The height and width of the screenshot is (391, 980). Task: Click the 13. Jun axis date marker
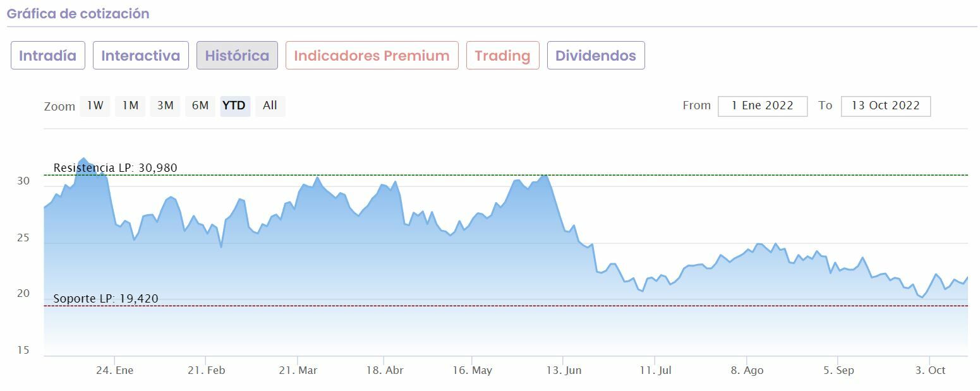pyautogui.click(x=564, y=371)
